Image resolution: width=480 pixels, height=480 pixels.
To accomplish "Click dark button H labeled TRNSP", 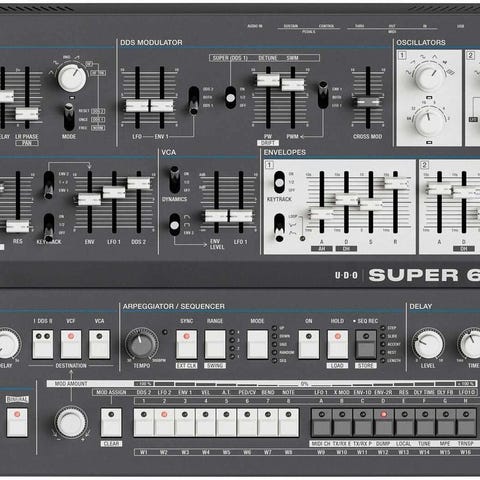I will click(x=466, y=422).
